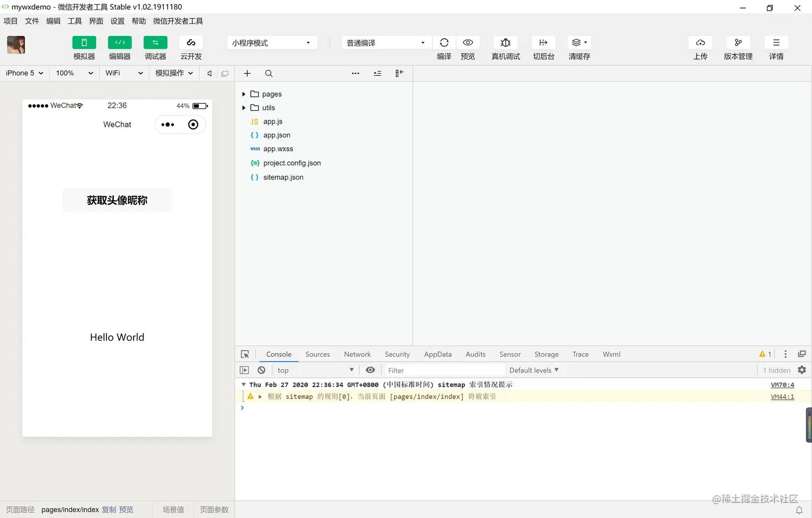
Task: Click the inspect element picker icon
Action: coord(245,354)
